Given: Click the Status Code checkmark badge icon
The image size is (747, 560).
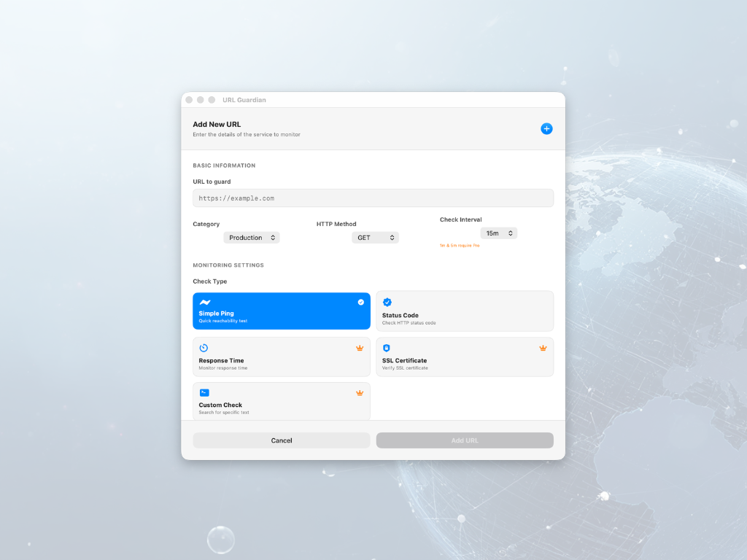Looking at the screenshot, I should click(x=387, y=303).
